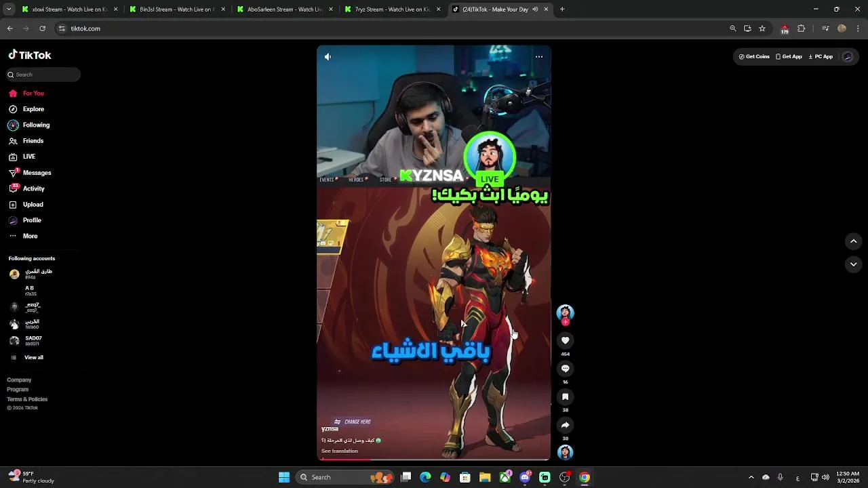Go to the previous video
868x488 pixels.
point(854,241)
